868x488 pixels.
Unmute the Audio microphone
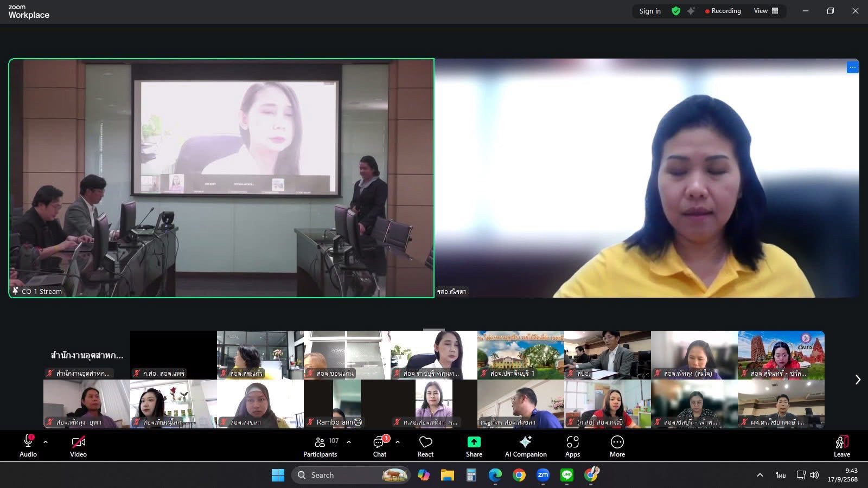[x=28, y=446]
